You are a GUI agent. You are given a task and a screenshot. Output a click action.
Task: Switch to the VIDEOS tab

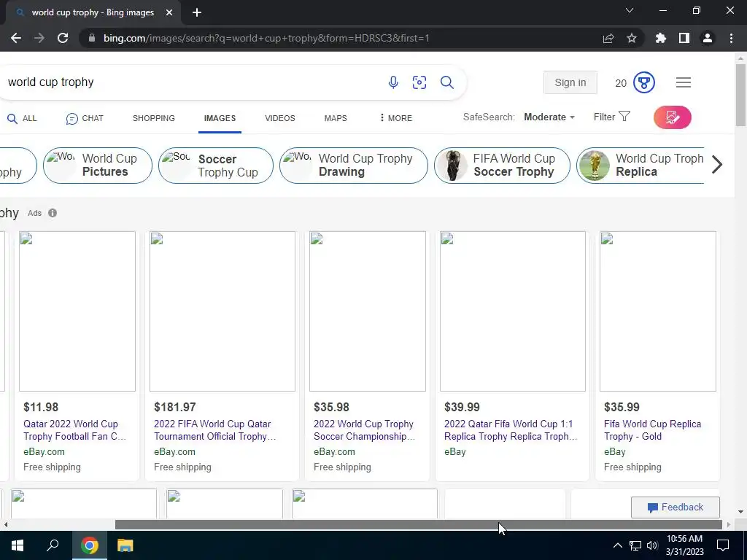pos(280,118)
